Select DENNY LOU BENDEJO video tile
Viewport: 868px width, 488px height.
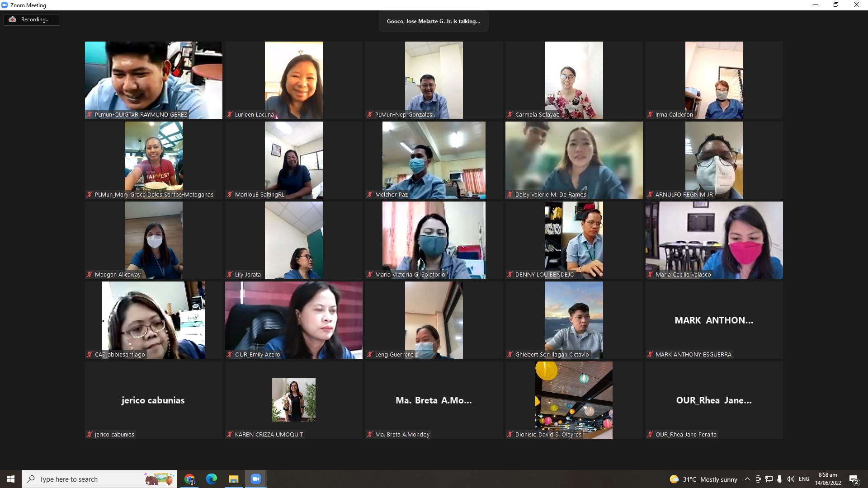click(x=574, y=240)
